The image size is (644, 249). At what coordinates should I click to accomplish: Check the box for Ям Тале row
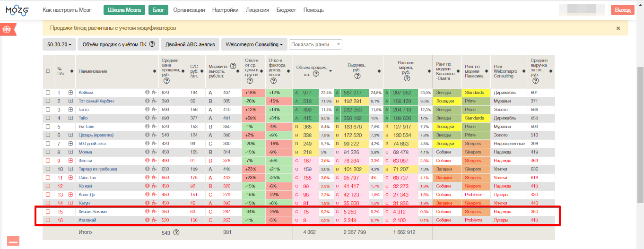(x=48, y=127)
